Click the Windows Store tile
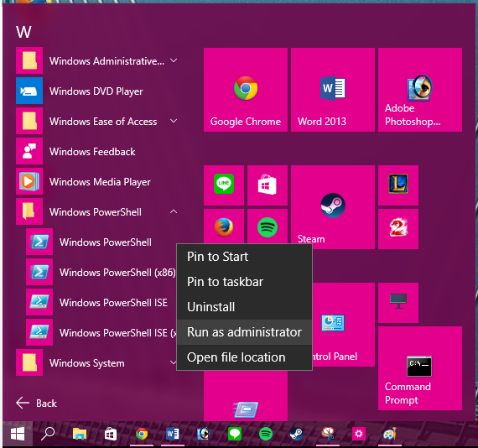478x448 pixels. [x=268, y=185]
